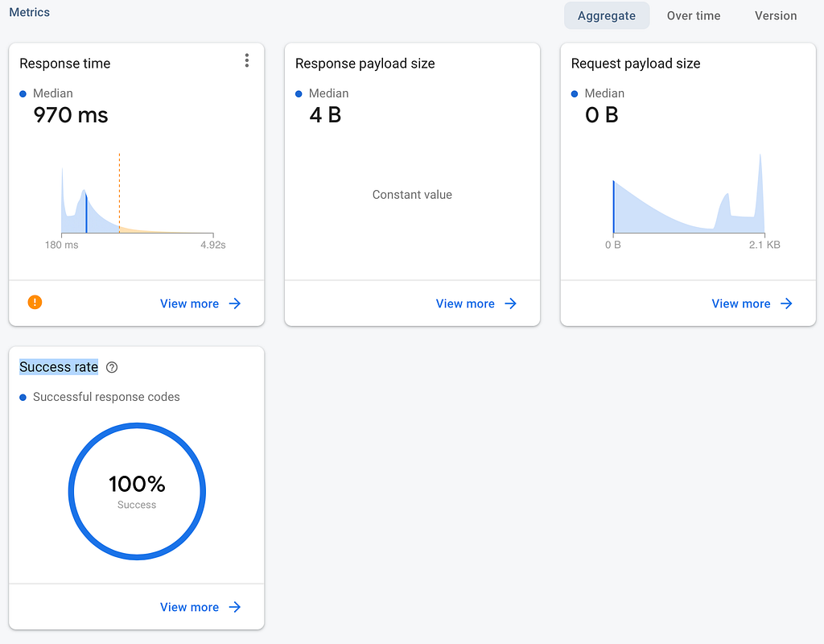Image resolution: width=824 pixels, height=644 pixels.
Task: Click the arrow icon in Success rate card
Action: [235, 607]
